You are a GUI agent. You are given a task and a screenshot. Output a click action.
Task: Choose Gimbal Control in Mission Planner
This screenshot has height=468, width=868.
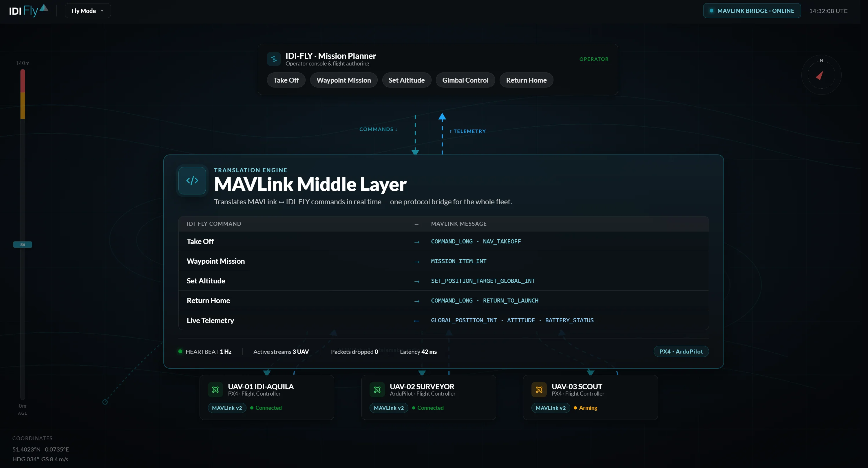[465, 80]
